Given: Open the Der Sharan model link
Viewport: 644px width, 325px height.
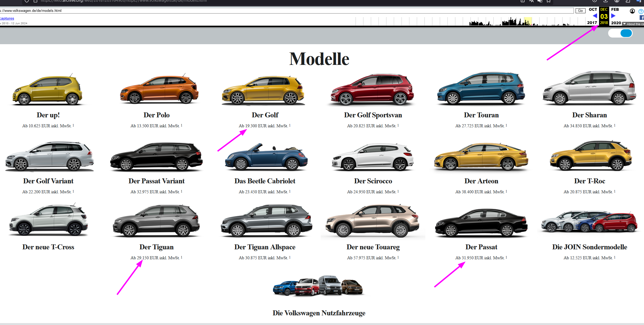Looking at the screenshot, I should (590, 115).
